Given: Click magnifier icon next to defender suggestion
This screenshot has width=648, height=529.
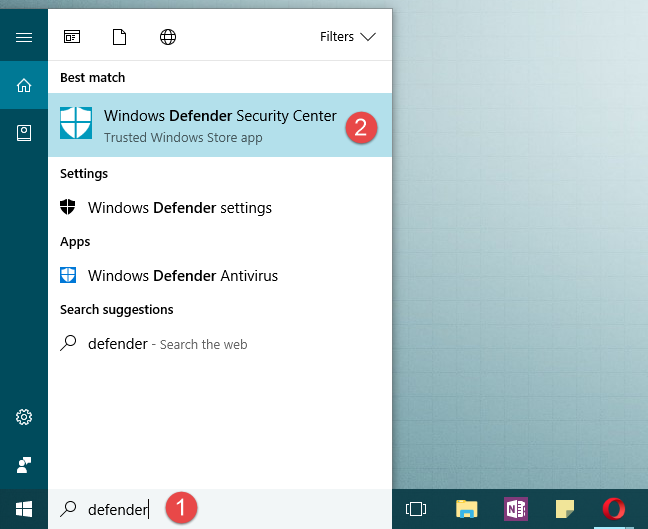Looking at the screenshot, I should 68,343.
